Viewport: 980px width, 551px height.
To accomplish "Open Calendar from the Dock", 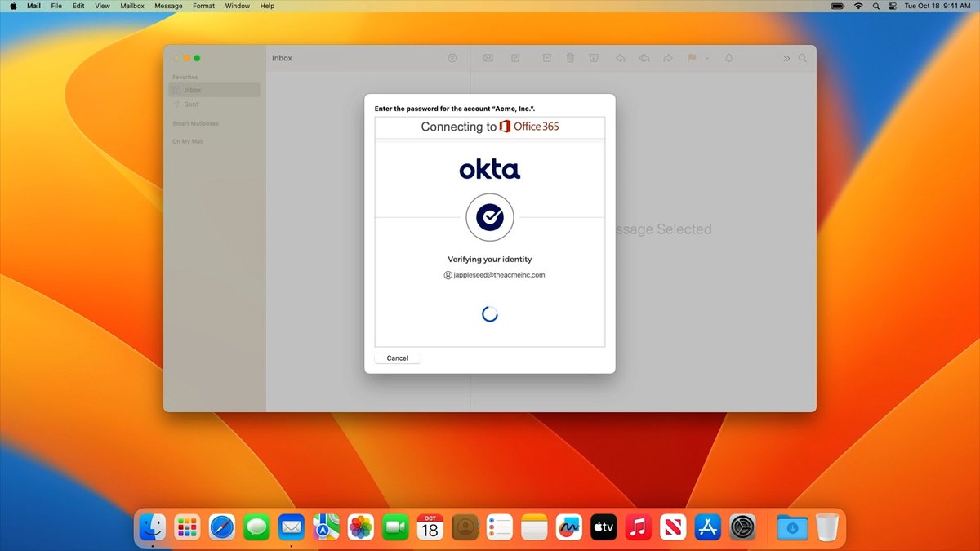I will (x=430, y=527).
